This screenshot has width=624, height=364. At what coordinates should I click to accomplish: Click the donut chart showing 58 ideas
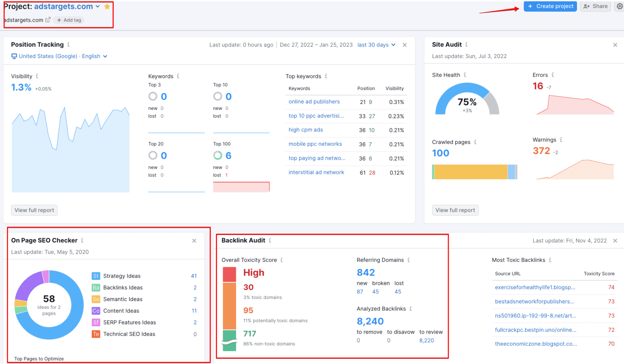(49, 305)
